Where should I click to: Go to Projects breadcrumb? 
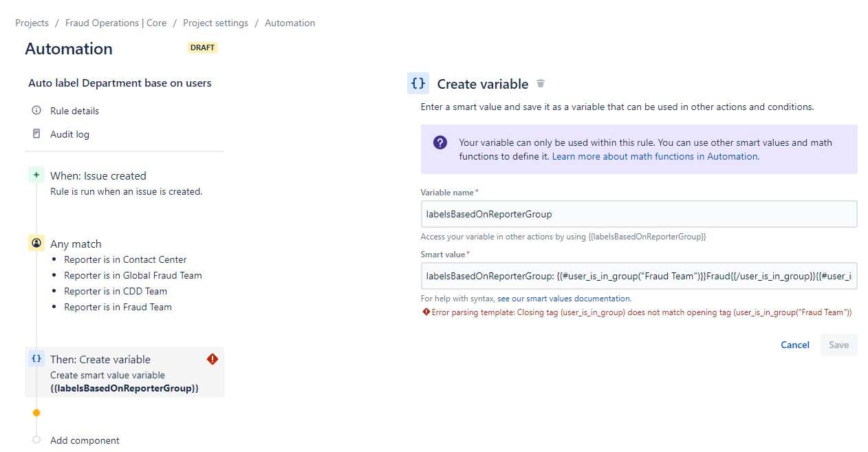(x=32, y=23)
